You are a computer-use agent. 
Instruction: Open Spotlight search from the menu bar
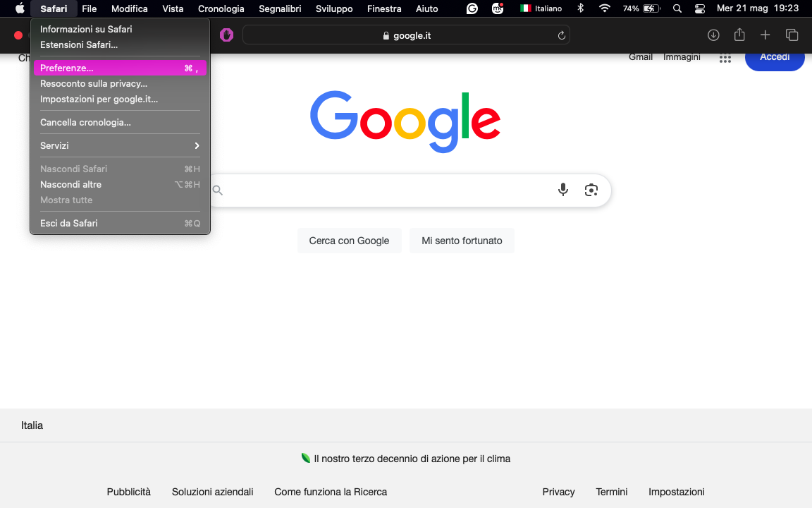pos(677,8)
